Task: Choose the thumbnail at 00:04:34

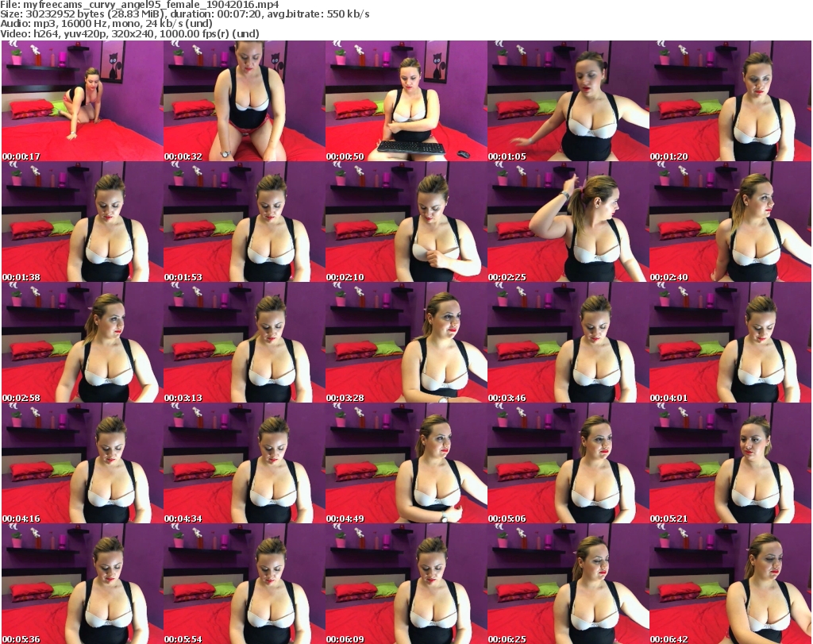Action: 245,464
